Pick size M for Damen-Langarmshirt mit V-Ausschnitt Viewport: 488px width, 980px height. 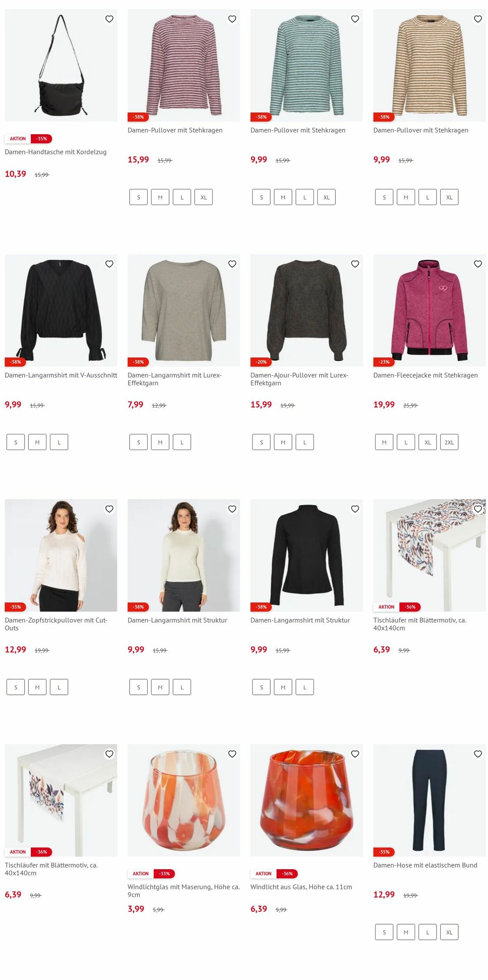pyautogui.click(x=37, y=442)
